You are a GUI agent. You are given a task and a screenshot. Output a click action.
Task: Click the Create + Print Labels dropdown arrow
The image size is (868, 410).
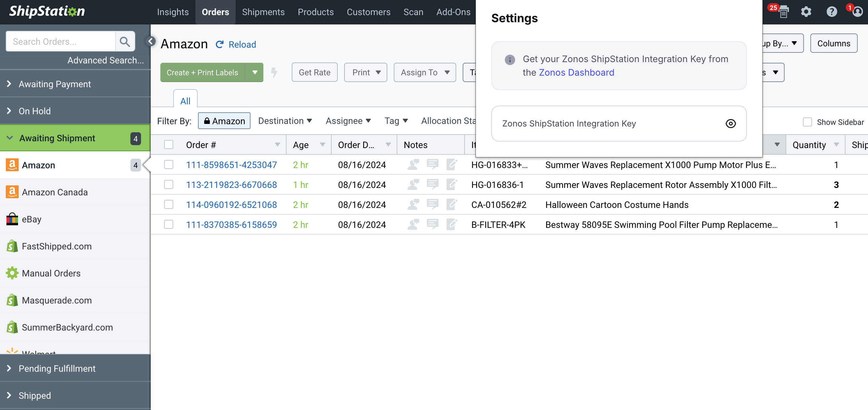[x=255, y=72]
